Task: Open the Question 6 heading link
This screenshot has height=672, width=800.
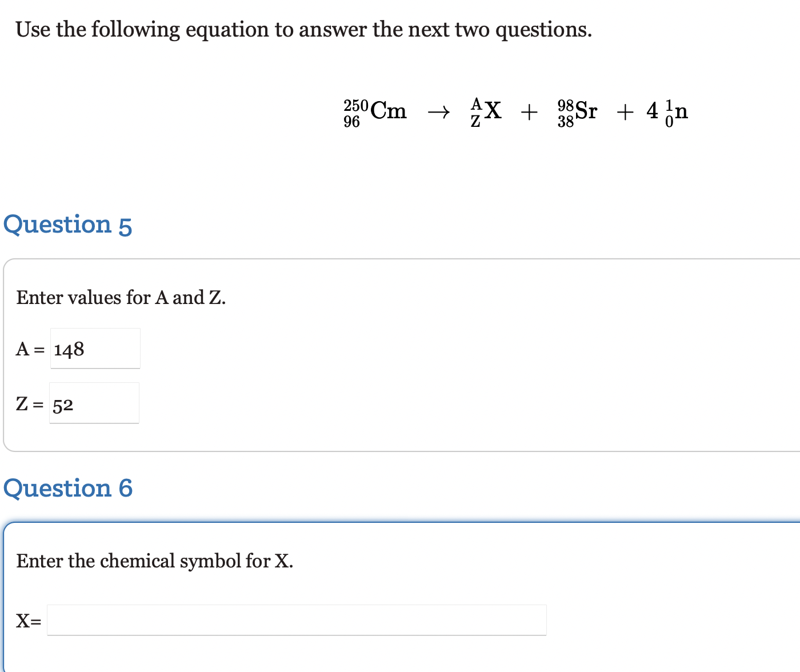Action: coord(68,489)
